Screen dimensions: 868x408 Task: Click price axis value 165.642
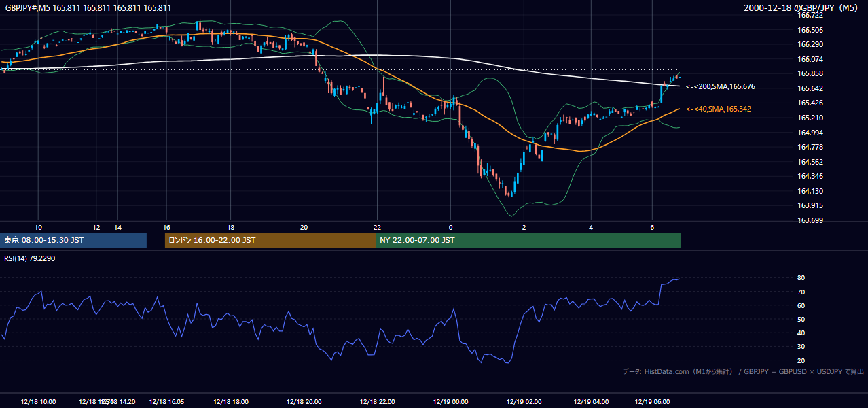pyautogui.click(x=810, y=88)
